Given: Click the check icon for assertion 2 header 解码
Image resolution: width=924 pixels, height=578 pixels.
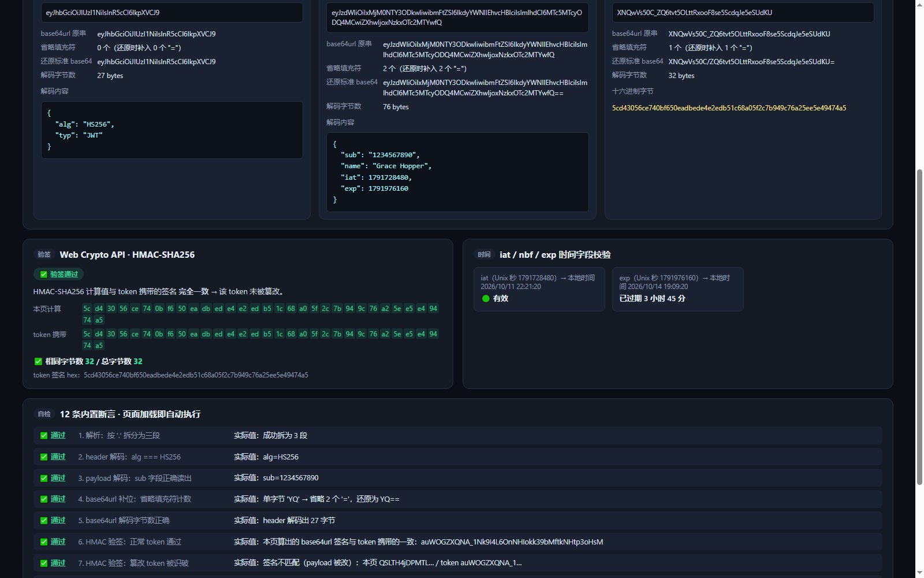Looking at the screenshot, I should point(44,457).
